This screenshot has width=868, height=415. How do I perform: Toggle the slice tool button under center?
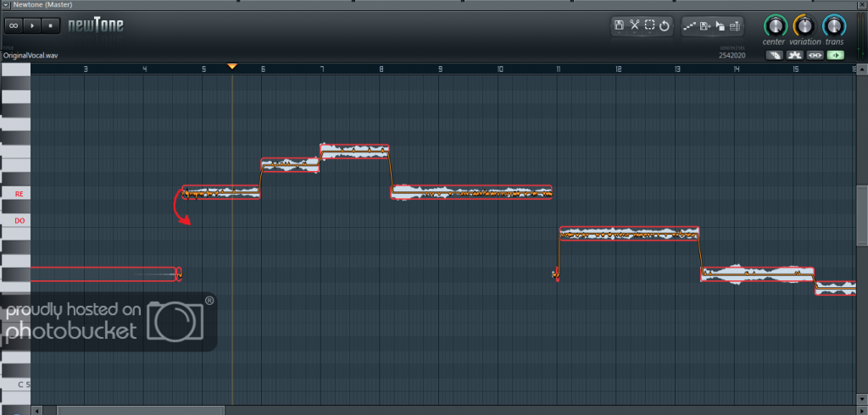tap(776, 55)
